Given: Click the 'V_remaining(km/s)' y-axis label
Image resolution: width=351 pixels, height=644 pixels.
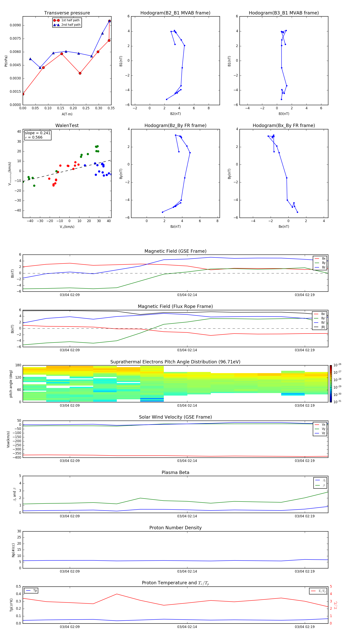Looking at the screenshot, I should click(x=10, y=173).
